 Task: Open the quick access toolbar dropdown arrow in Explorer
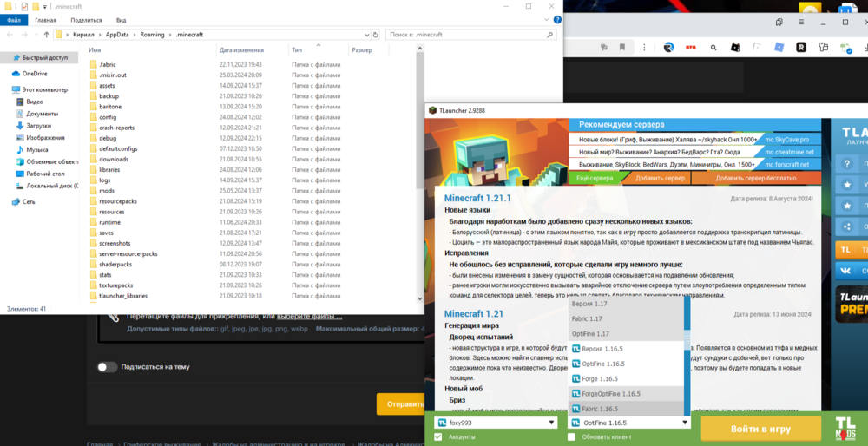[x=45, y=7]
